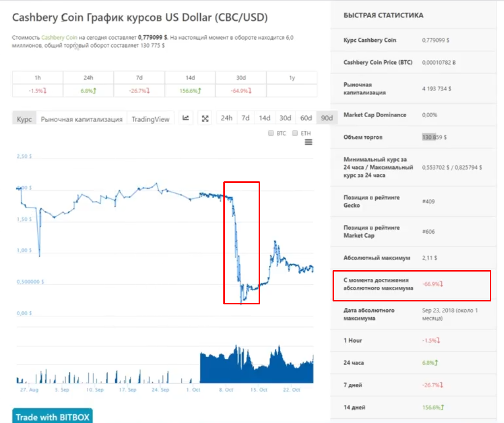This screenshot has width=504, height=423.
Task: Click the 1h column header
Action: (38, 77)
